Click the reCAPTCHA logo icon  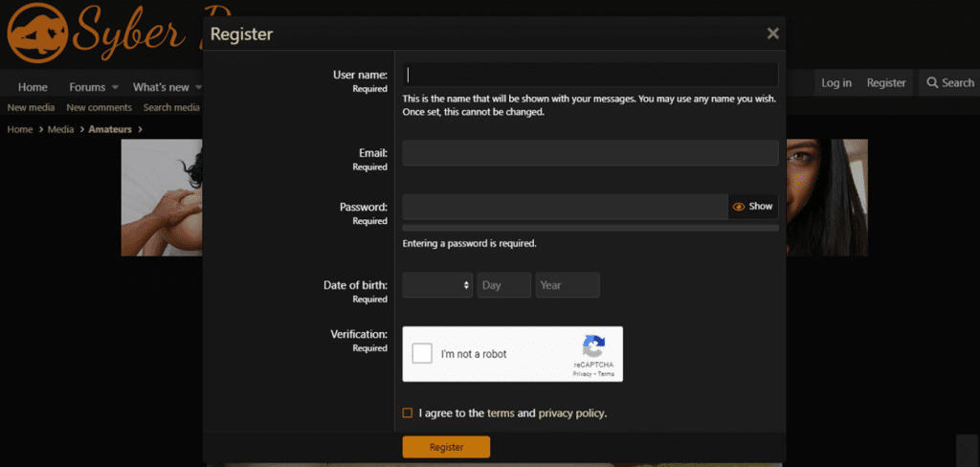coord(593,346)
